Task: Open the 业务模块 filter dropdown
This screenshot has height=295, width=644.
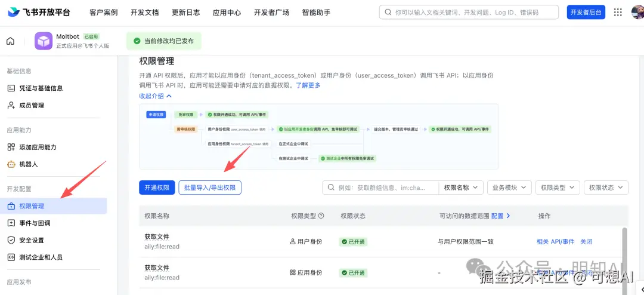Action: (x=509, y=188)
